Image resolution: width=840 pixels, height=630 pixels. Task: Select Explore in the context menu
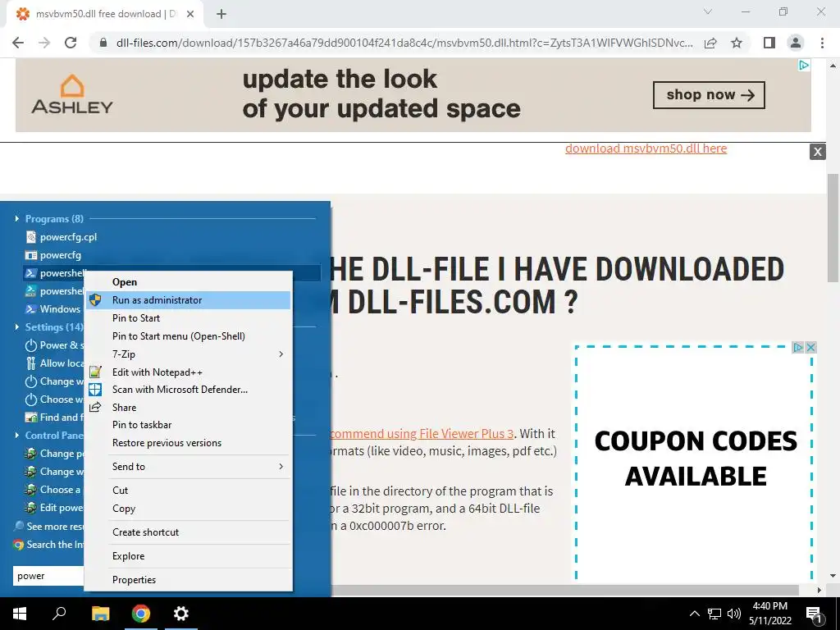188,556
